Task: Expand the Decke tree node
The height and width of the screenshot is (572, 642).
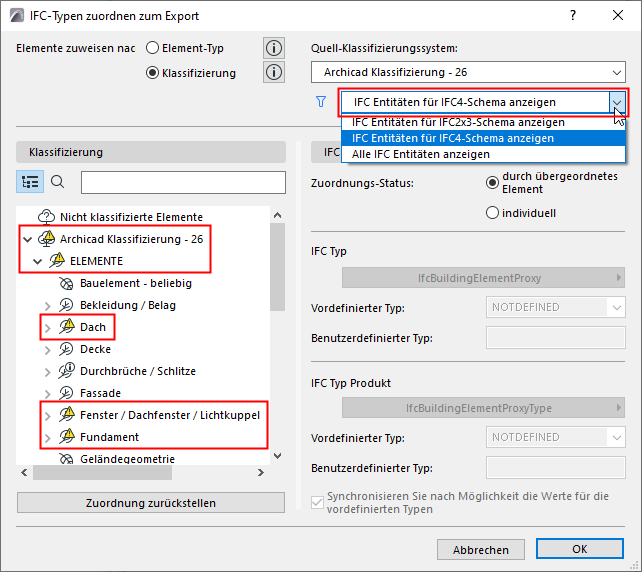Action: [47, 350]
